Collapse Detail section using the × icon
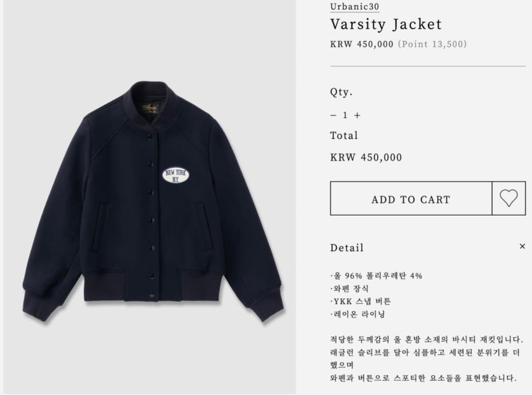The width and height of the screenshot is (532, 395). (522, 246)
